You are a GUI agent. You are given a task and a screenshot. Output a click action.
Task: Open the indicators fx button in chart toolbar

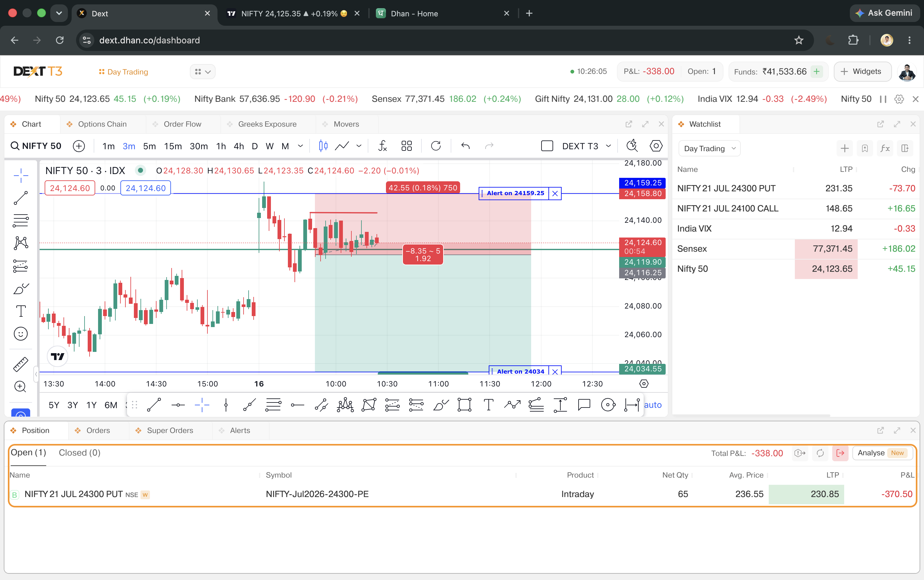[382, 146]
